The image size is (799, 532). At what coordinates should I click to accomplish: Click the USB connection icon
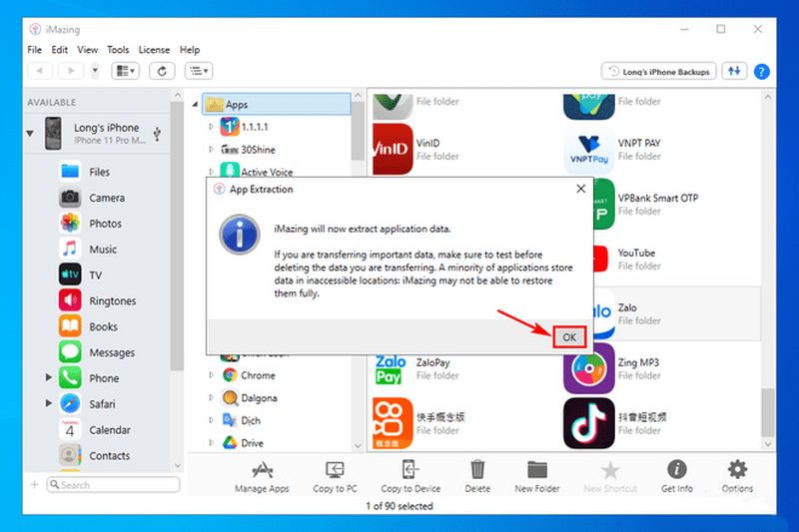pyautogui.click(x=158, y=134)
